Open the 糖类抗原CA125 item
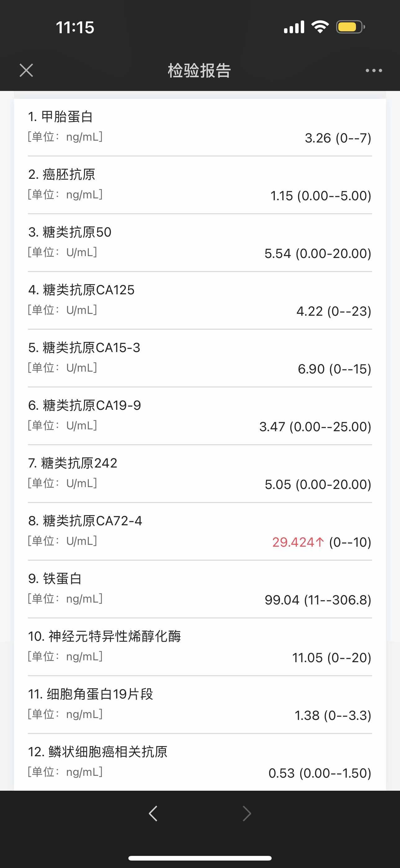The image size is (400, 868). tap(200, 300)
